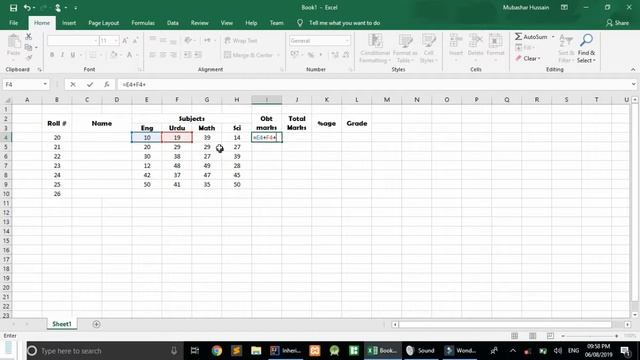Click the Paste clipboard icon

[13, 42]
